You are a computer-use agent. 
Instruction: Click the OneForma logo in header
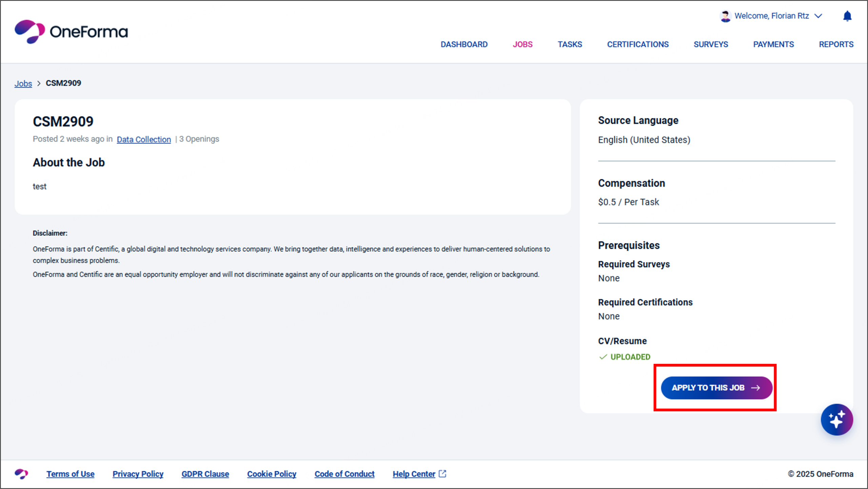[71, 32]
